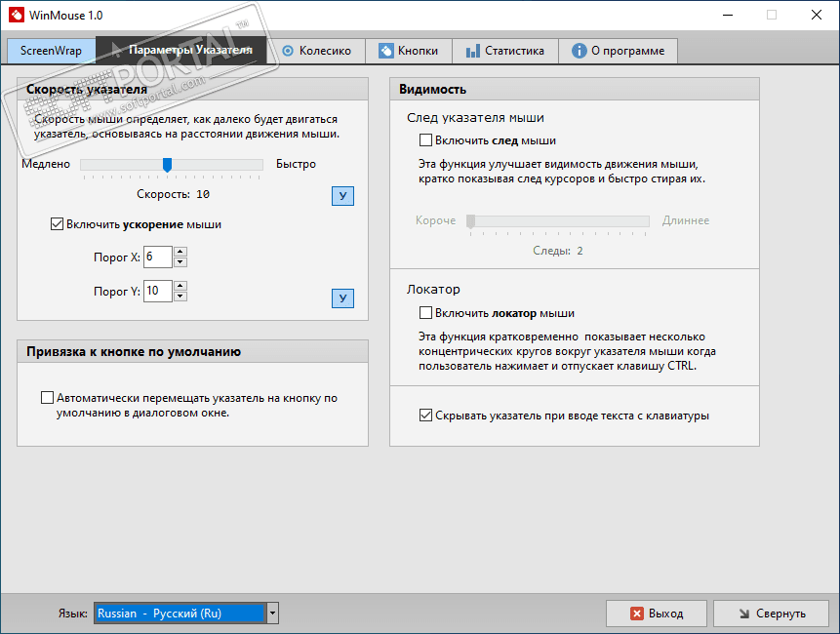
Task: Click the red X icon on Выход button
Action: click(x=637, y=614)
